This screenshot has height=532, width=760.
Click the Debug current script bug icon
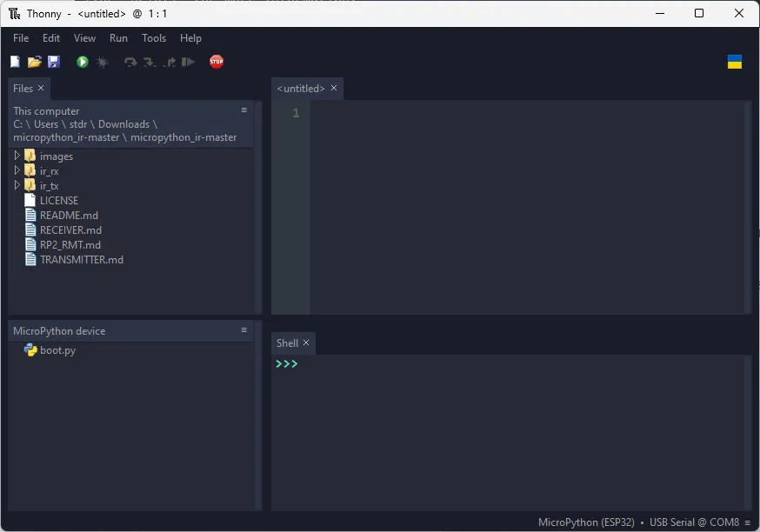point(102,62)
